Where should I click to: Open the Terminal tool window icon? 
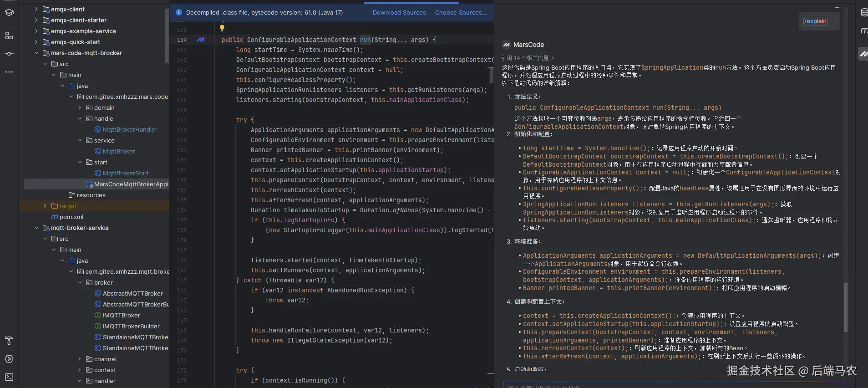(x=9, y=377)
